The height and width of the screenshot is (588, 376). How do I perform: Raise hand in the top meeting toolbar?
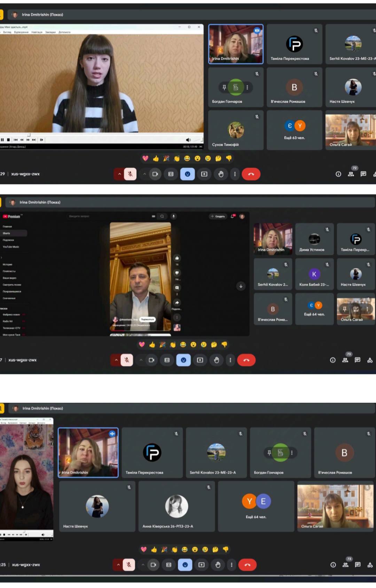point(221,174)
